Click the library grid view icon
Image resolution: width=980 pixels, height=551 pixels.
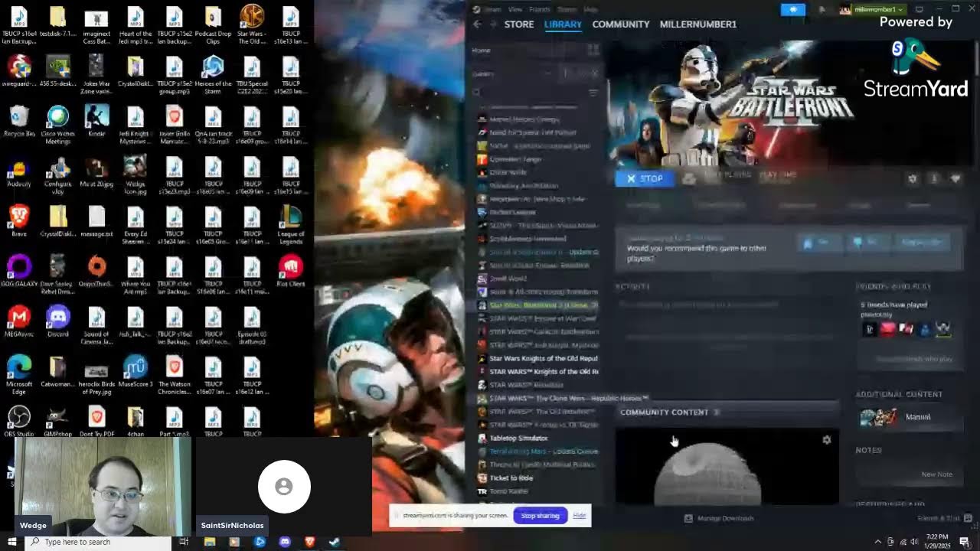(x=593, y=50)
